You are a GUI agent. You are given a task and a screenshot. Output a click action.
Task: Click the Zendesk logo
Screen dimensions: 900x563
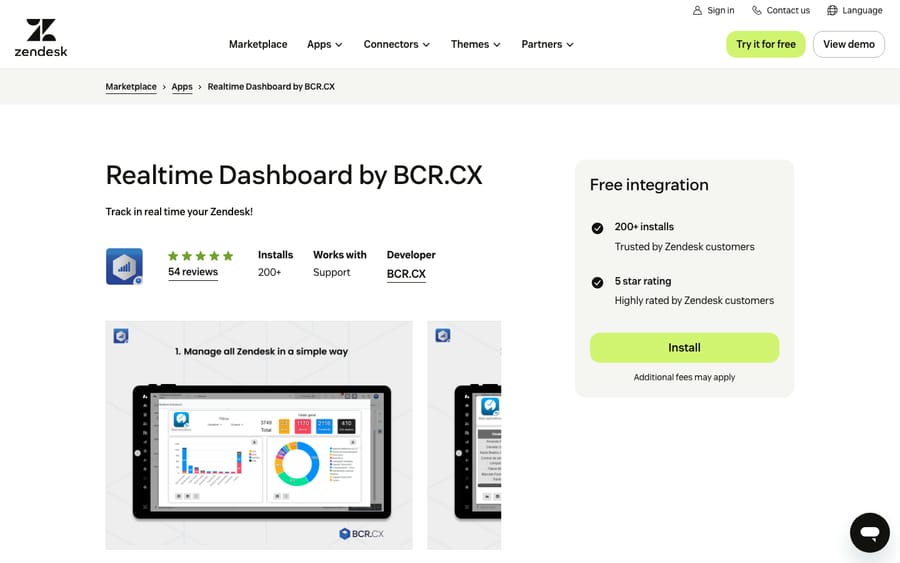[41, 38]
